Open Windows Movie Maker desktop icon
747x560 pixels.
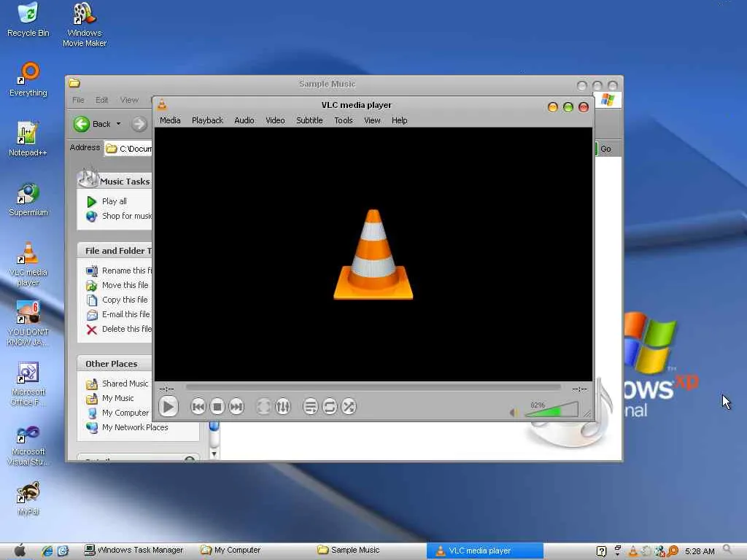pos(85,25)
